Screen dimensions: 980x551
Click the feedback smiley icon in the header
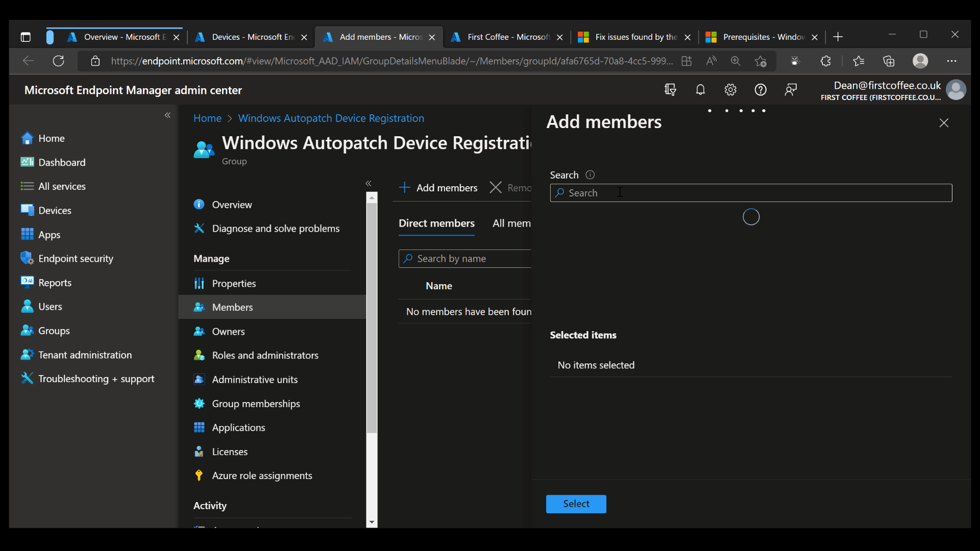pyautogui.click(x=791, y=89)
